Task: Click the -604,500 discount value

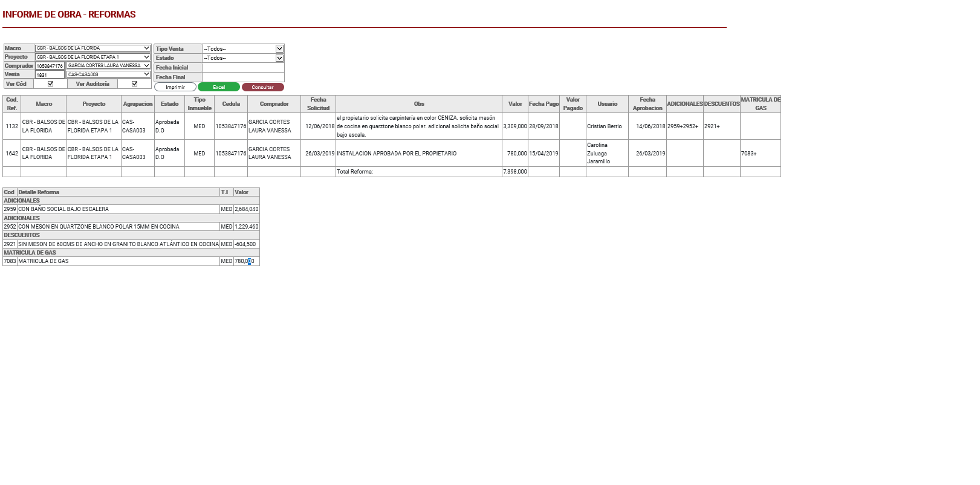Action: click(247, 244)
